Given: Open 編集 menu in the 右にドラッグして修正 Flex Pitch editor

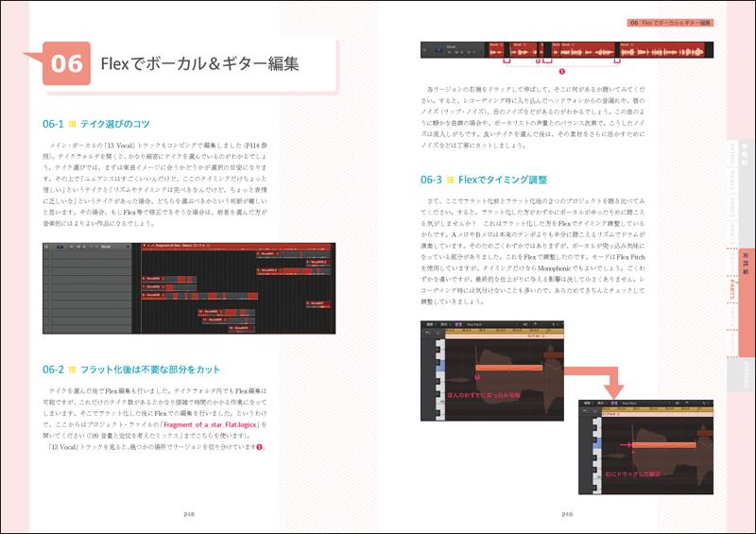Looking at the screenshot, I should point(587,404).
